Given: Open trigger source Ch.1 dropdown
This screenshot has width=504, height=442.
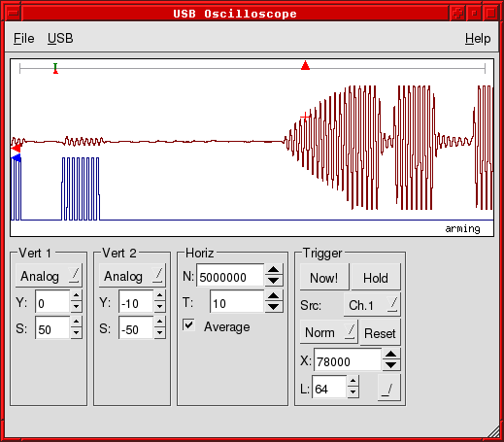Looking at the screenshot, I should pos(372,305).
